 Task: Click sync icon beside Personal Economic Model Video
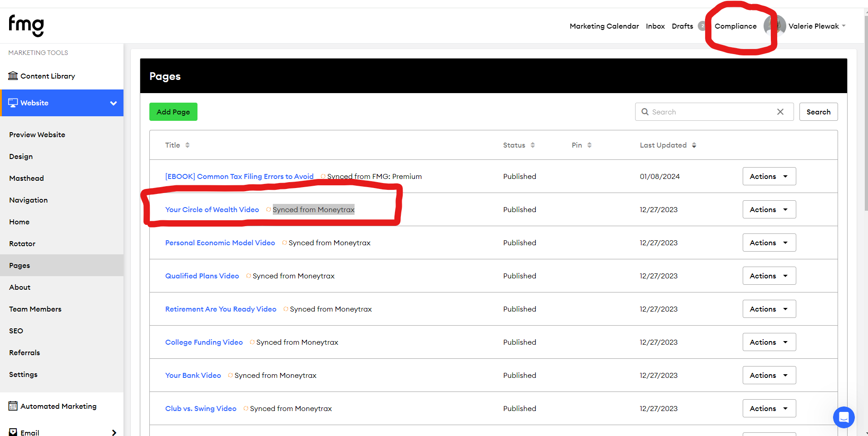point(284,243)
